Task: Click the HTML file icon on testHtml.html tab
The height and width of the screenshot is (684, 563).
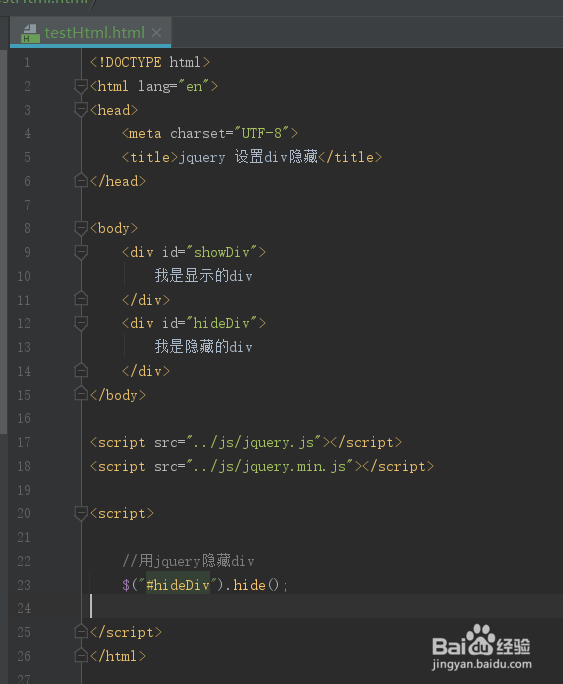Action: pyautogui.click(x=30, y=34)
